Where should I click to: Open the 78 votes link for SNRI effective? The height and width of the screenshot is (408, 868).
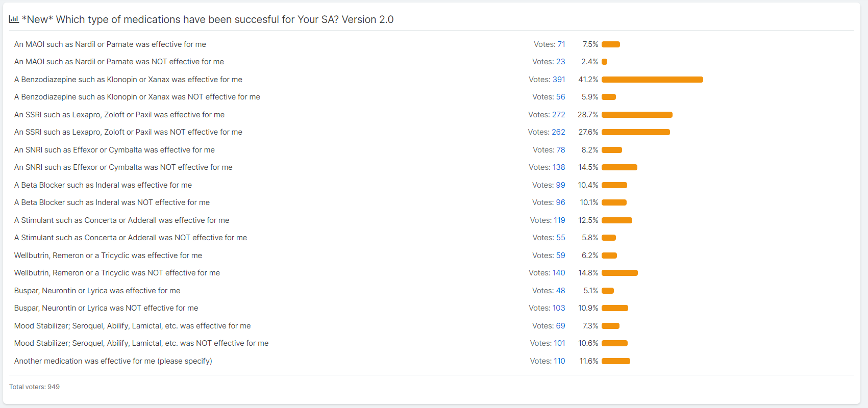[561, 150]
